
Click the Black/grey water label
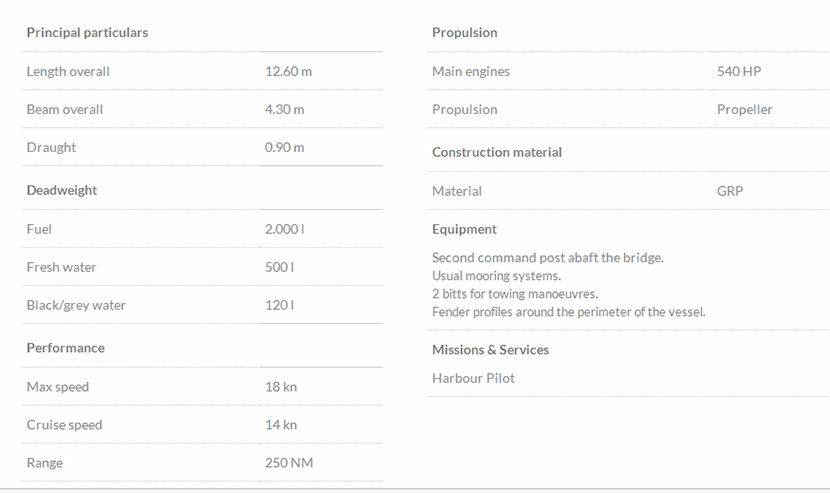coord(76,305)
